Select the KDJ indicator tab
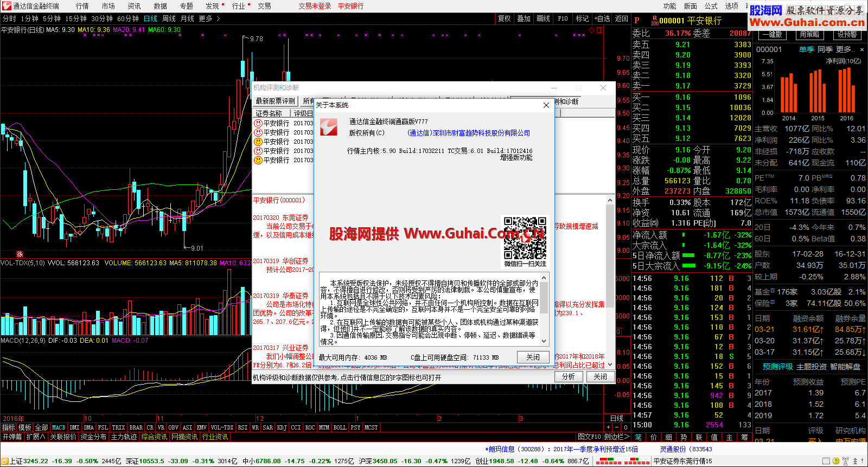 pyautogui.click(x=282, y=427)
